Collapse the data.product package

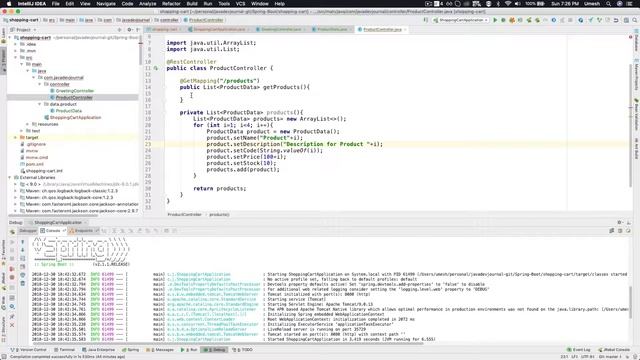(x=40, y=104)
